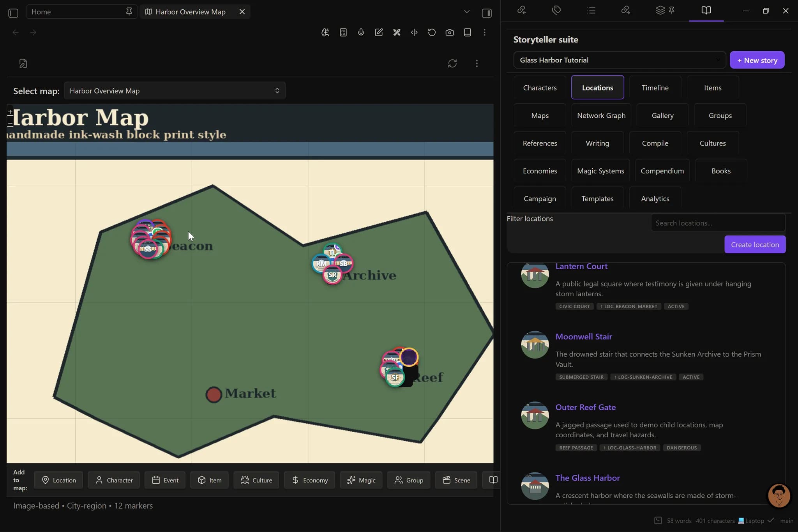Add Magic to the map
The image size is (798, 532).
(x=361, y=480)
